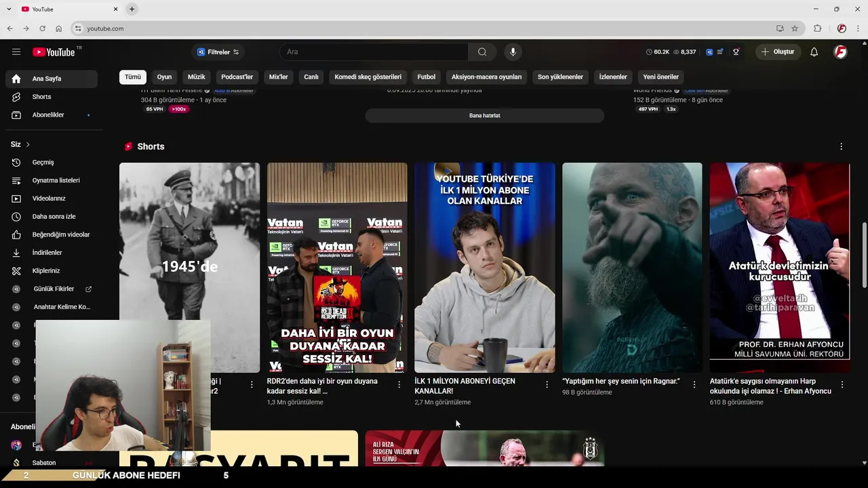
Task: Select the Canlı chip
Action: coord(311,77)
